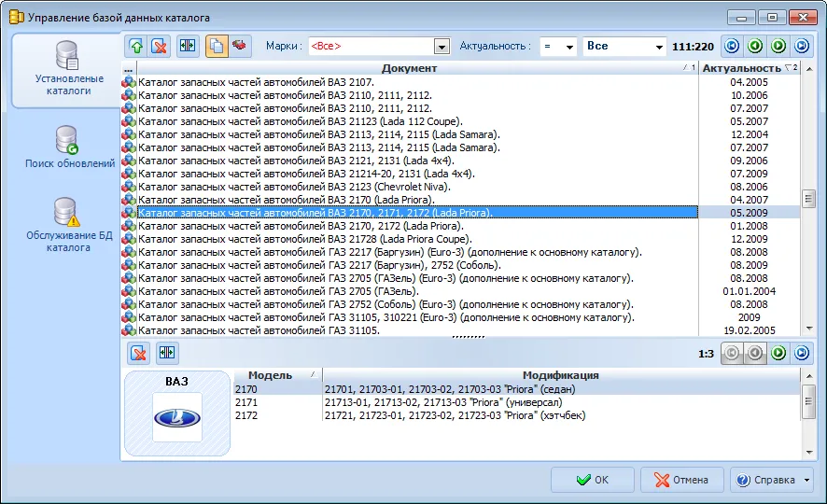Go to last record in upper navigator

(802, 47)
